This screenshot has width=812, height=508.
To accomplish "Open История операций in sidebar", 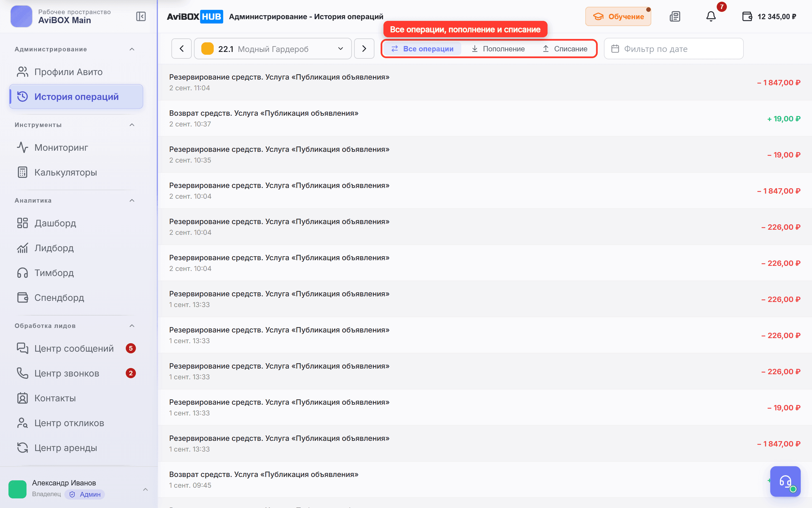I will coord(76,97).
